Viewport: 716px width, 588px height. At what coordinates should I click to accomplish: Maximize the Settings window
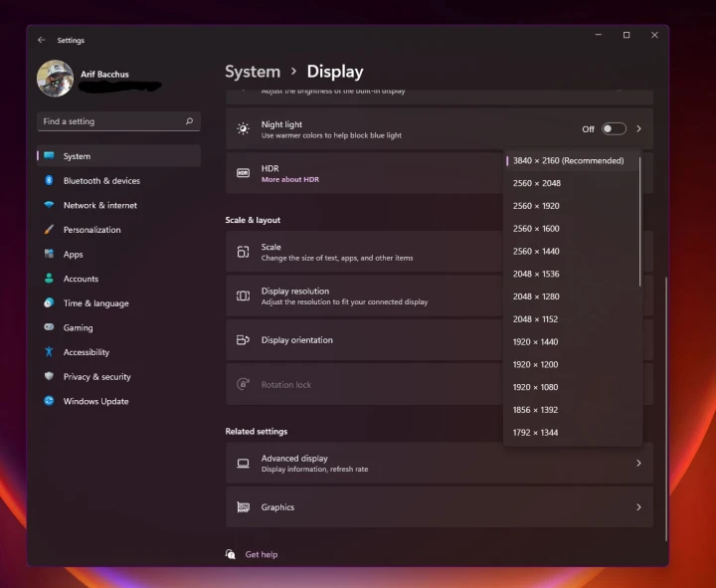(x=626, y=35)
